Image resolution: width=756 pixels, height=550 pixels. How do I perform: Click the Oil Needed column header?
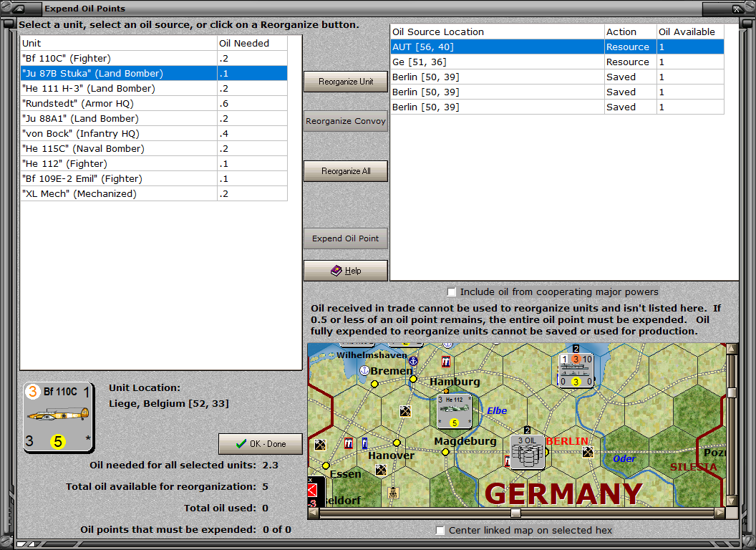pyautogui.click(x=252, y=44)
